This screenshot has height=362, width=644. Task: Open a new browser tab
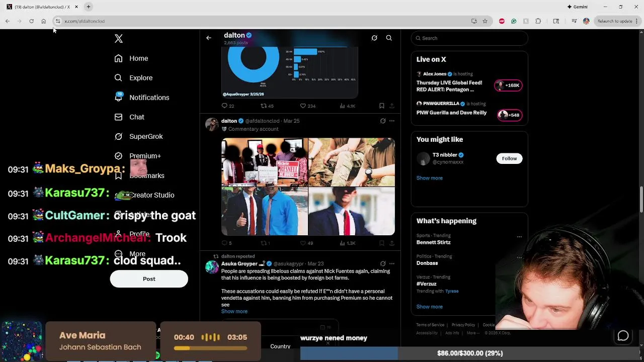[89, 7]
